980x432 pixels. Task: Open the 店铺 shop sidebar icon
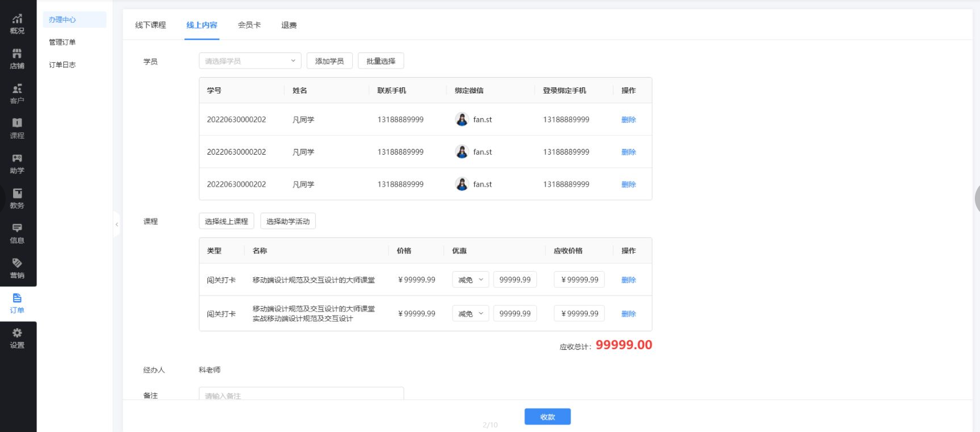point(17,59)
